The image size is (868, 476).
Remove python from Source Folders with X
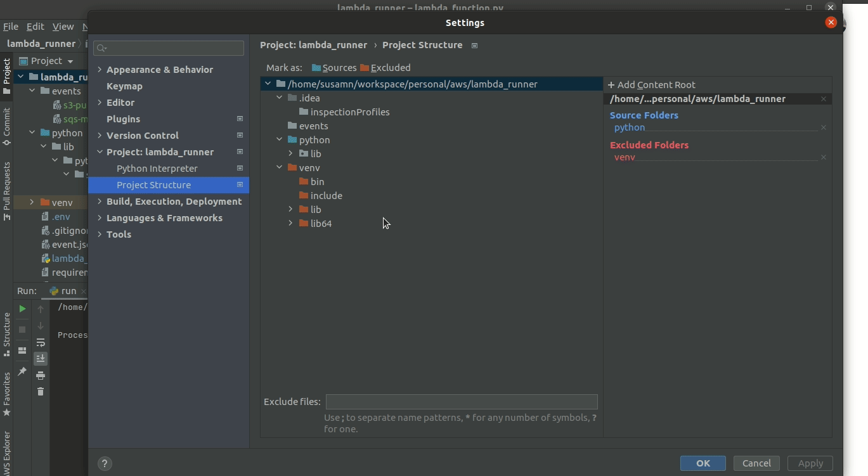tap(824, 127)
